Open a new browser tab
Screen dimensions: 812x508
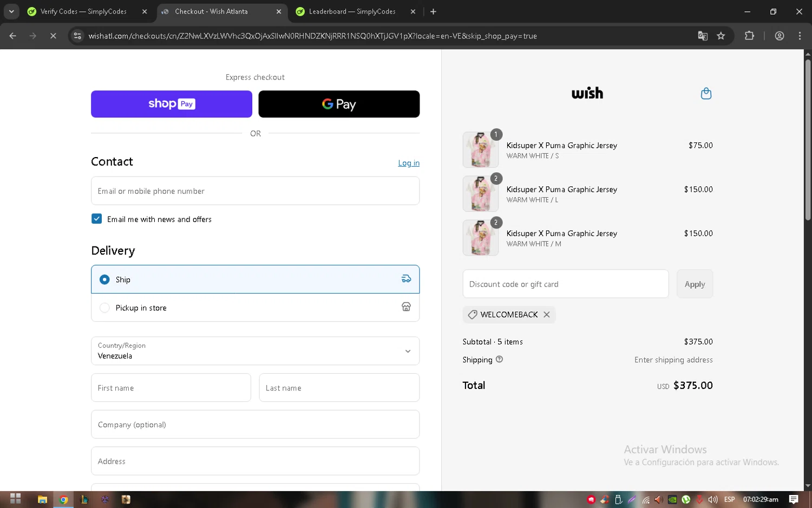(x=433, y=11)
